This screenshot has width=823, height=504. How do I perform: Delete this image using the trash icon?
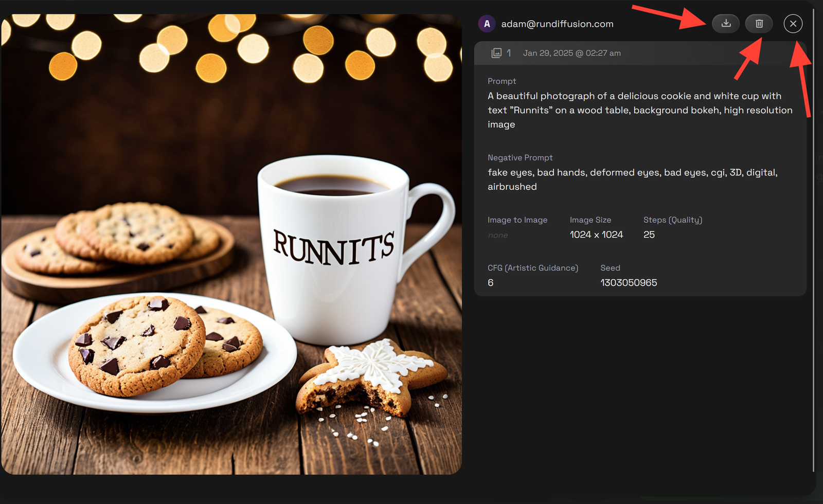pos(759,24)
